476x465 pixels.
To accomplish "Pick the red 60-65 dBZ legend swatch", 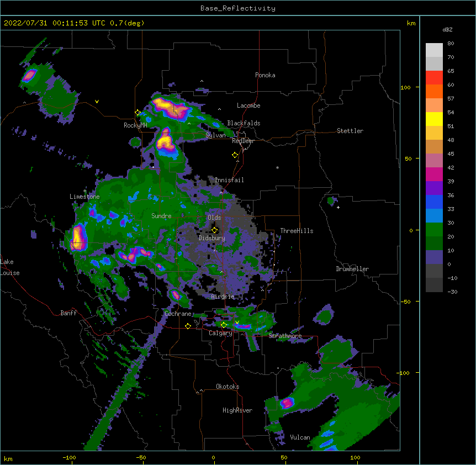I will [x=434, y=78].
